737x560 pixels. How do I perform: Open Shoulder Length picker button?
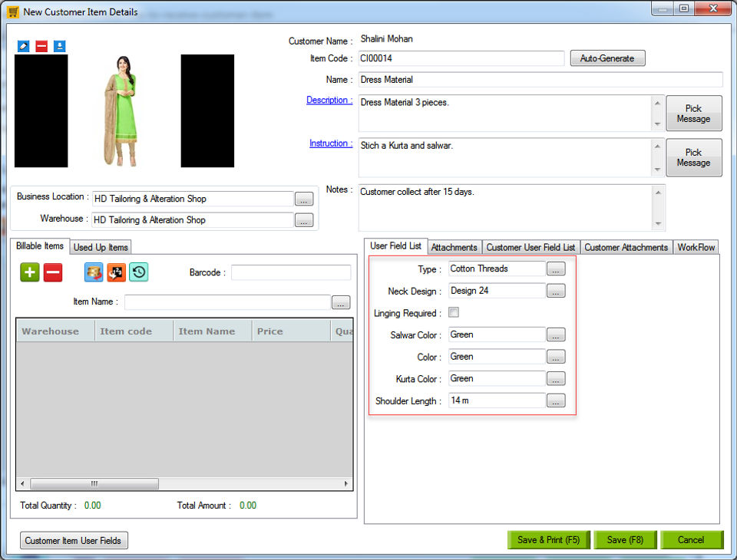click(556, 400)
